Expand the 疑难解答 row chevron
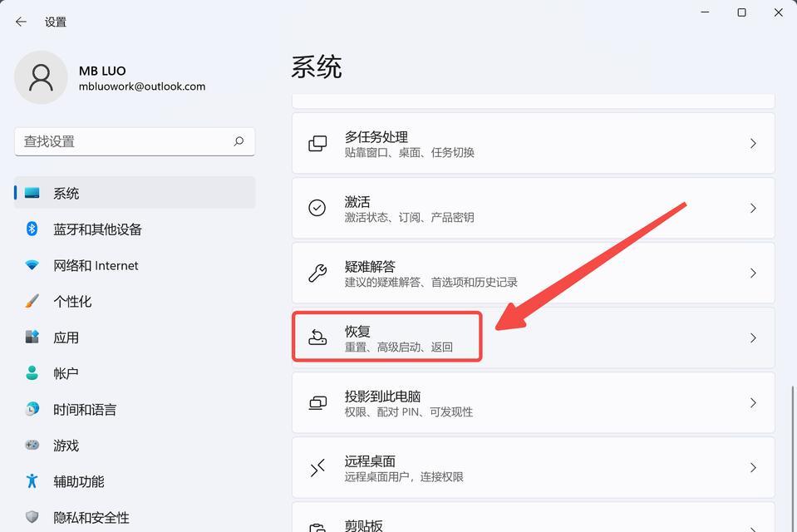 (753, 273)
